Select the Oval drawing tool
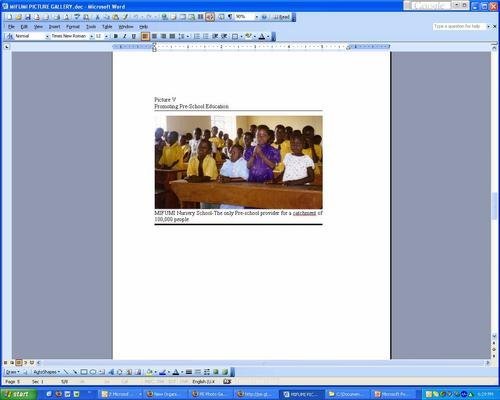The height and width of the screenshot is (400, 500). click(93, 372)
